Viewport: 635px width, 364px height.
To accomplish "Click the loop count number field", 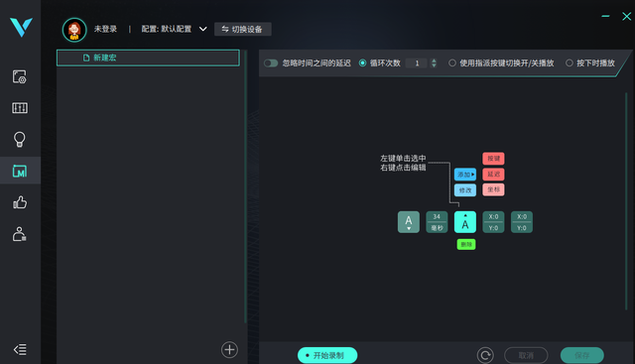I will [x=417, y=63].
